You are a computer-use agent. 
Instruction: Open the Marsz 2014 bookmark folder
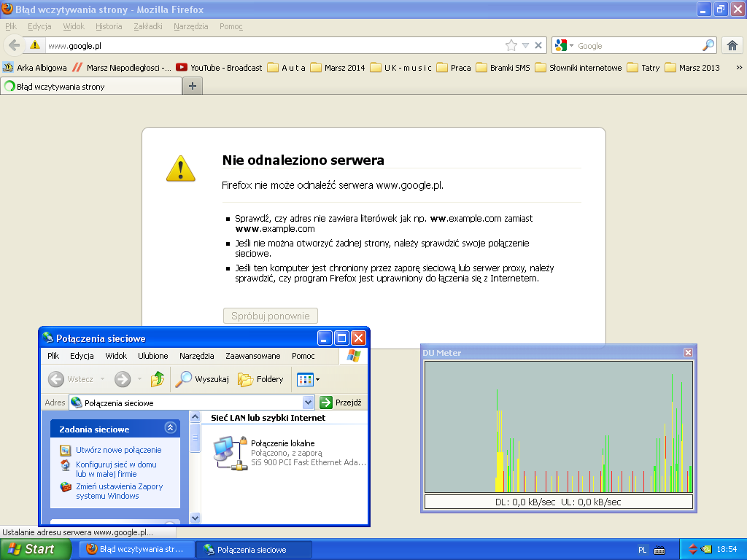(338, 68)
